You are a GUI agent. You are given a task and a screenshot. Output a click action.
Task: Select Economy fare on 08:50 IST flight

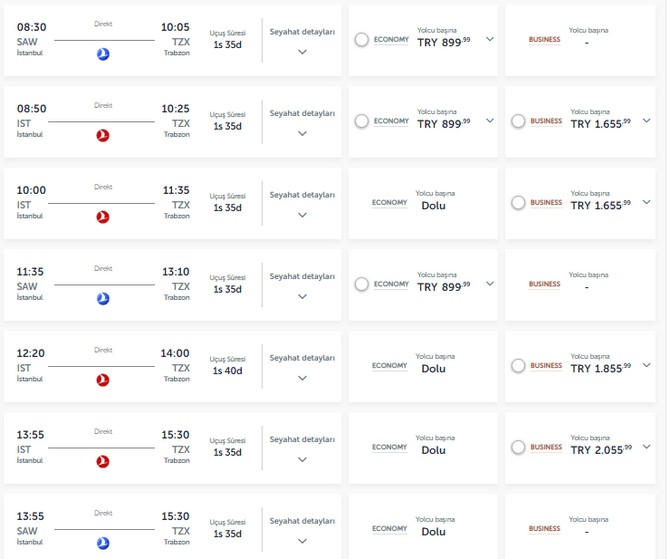pos(361,121)
